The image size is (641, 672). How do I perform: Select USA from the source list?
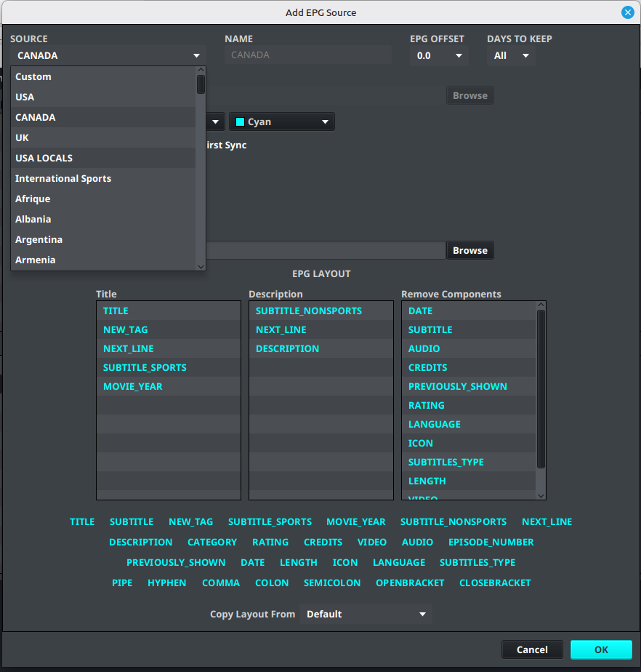[103, 97]
